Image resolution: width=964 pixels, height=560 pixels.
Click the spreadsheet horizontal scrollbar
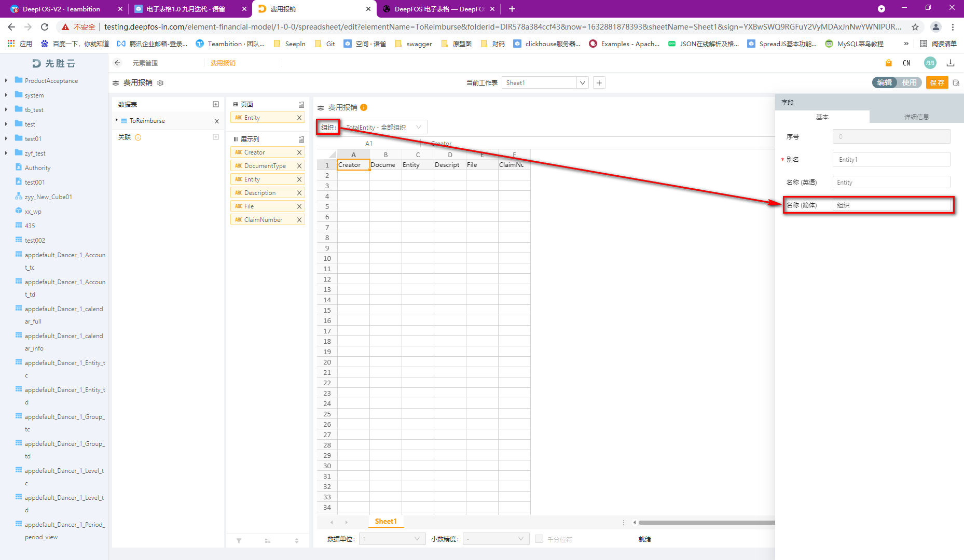pyautogui.click(x=707, y=522)
